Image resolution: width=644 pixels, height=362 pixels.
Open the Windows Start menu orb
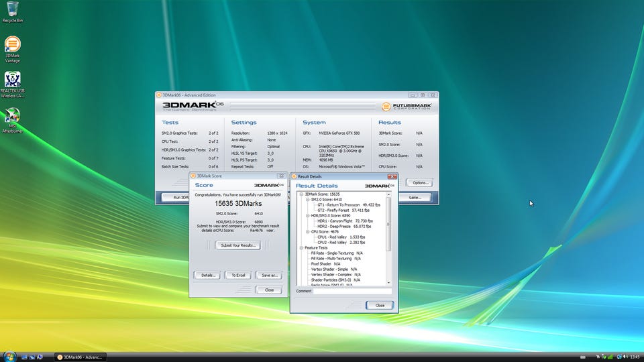click(x=9, y=355)
